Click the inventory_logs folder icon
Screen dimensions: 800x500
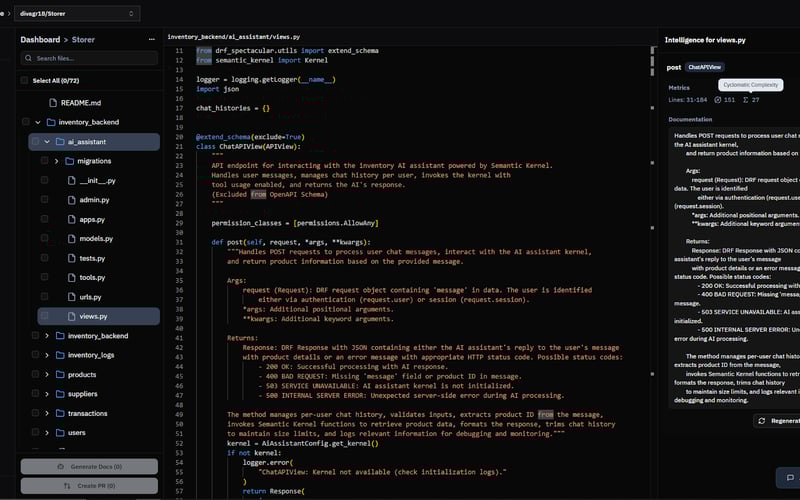(x=60, y=355)
